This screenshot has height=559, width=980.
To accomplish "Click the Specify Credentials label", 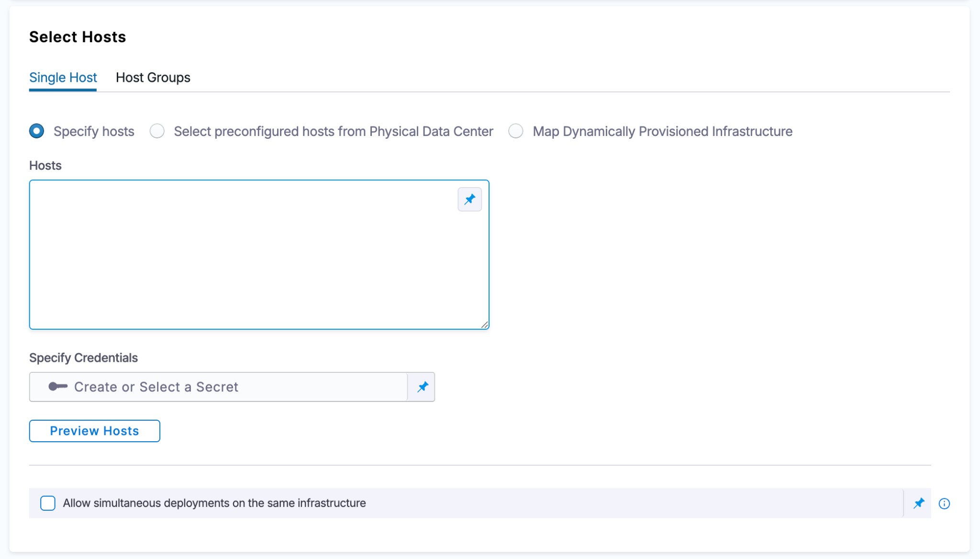I will point(83,358).
